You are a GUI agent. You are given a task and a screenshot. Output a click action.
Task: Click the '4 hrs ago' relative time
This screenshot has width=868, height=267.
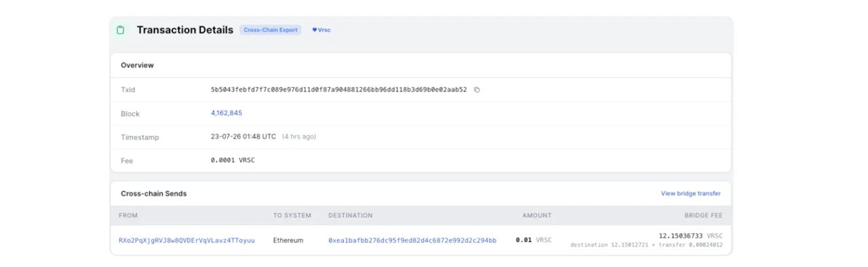coord(299,137)
